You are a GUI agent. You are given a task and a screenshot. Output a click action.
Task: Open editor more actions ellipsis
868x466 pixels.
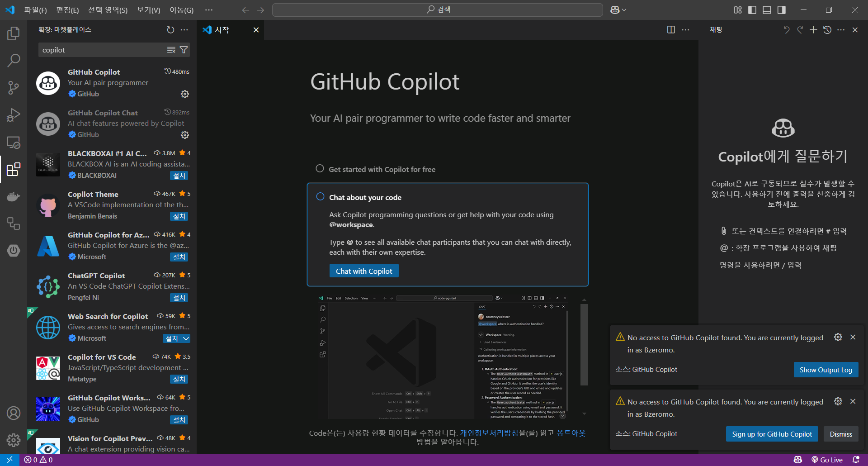click(x=685, y=30)
